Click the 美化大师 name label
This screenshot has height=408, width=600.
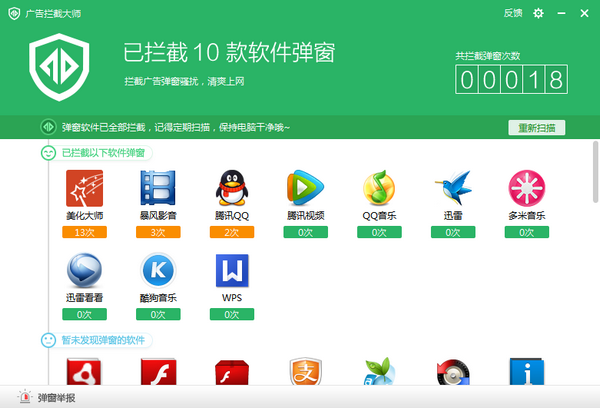[x=85, y=216]
